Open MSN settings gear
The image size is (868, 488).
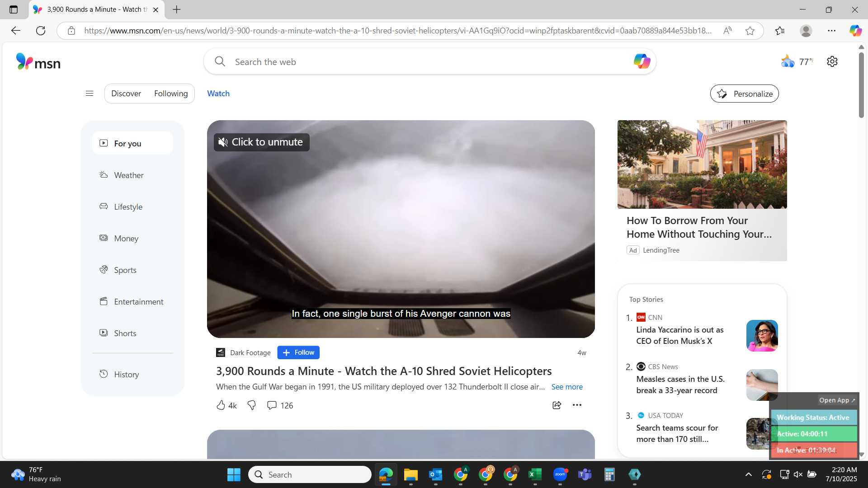coord(832,61)
